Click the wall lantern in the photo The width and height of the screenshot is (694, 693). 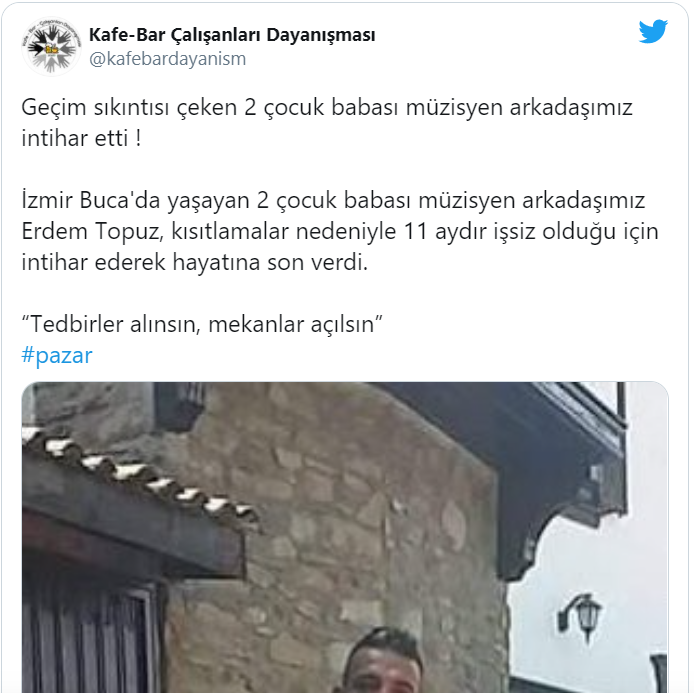(x=581, y=617)
